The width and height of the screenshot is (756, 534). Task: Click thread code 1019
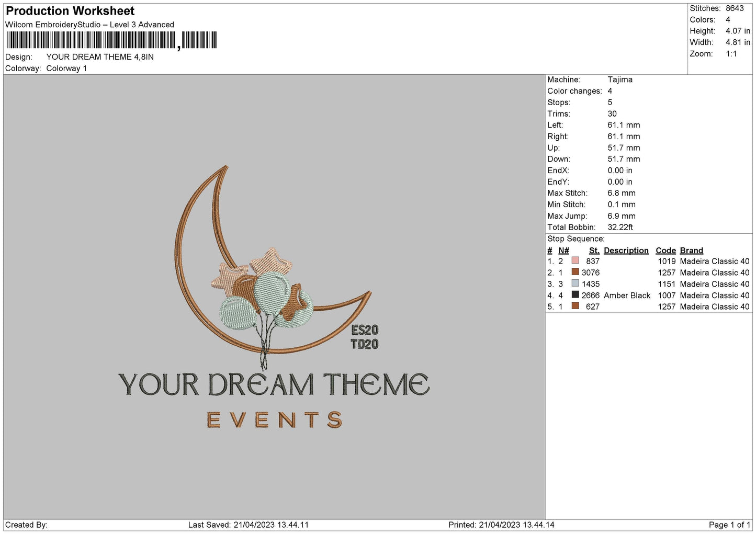667,261
